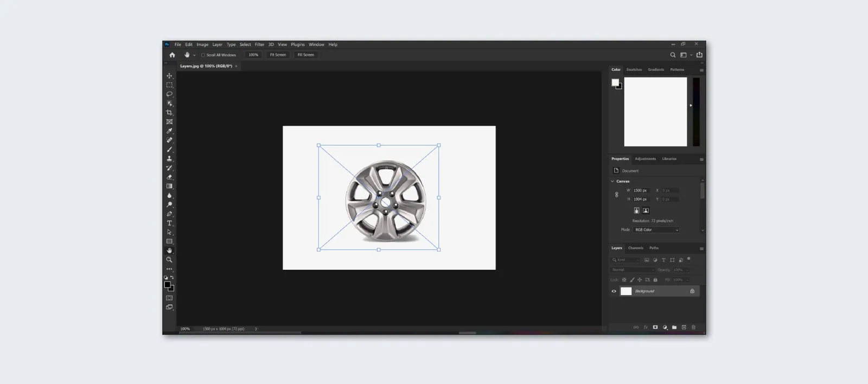Open the Layers panel options menu
868x384 pixels.
[x=701, y=248]
